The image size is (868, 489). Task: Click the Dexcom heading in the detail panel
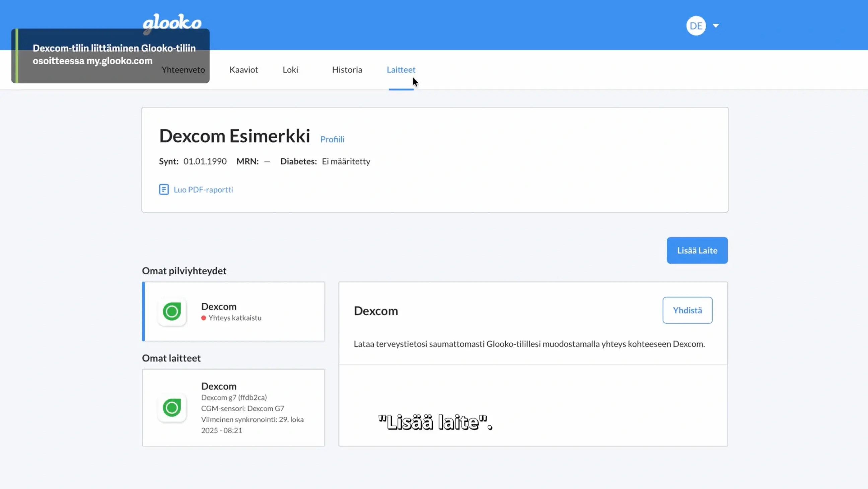click(x=376, y=311)
